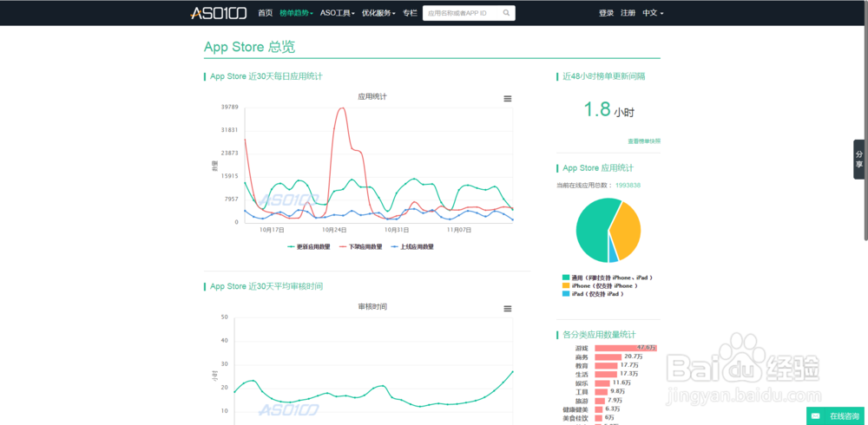868x425 pixels.
Task: Click the App Store 应用统计 sidebar heading
Action: point(598,167)
